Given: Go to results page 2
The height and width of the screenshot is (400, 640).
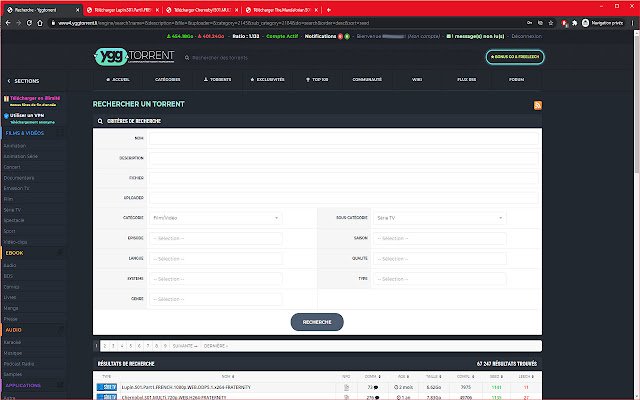Looking at the screenshot, I should (x=104, y=346).
